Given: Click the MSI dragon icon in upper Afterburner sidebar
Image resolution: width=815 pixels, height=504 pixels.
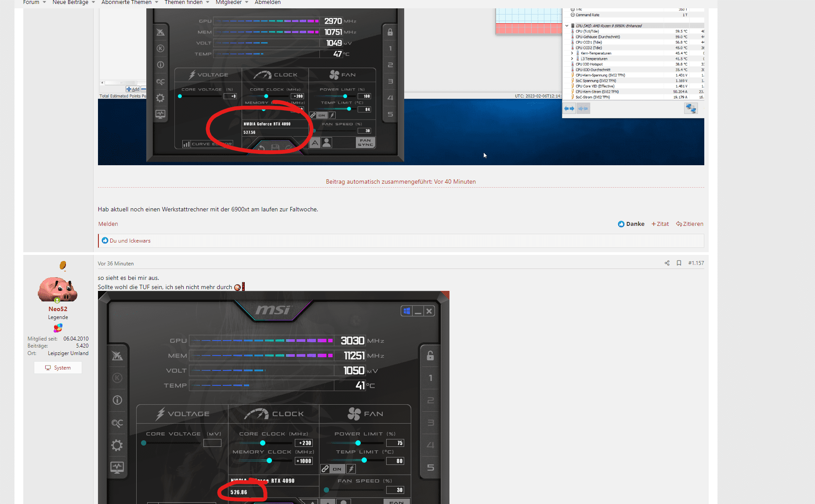Looking at the screenshot, I should point(160,32).
